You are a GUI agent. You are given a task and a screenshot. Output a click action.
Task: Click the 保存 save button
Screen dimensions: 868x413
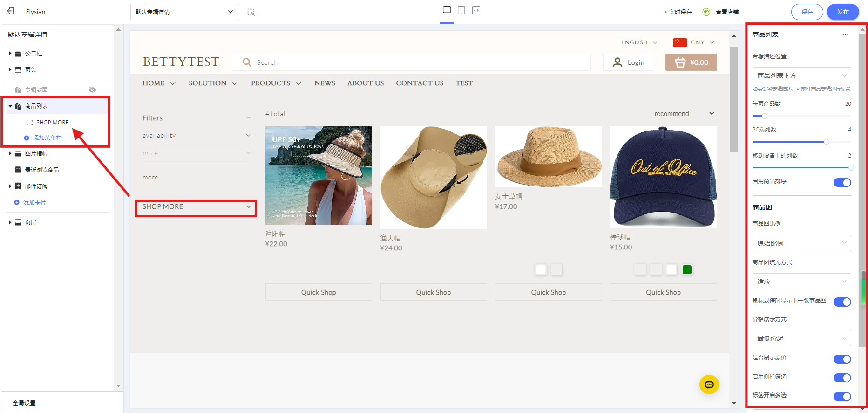pos(807,12)
